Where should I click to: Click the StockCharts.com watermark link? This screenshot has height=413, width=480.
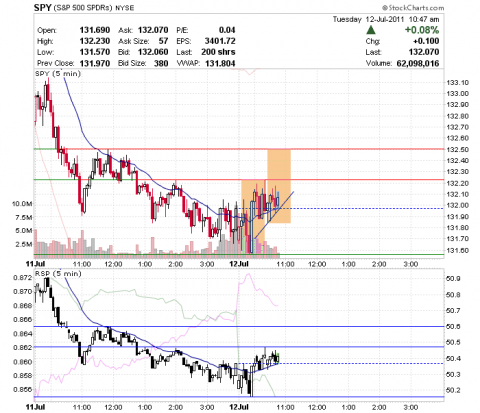[413, 8]
